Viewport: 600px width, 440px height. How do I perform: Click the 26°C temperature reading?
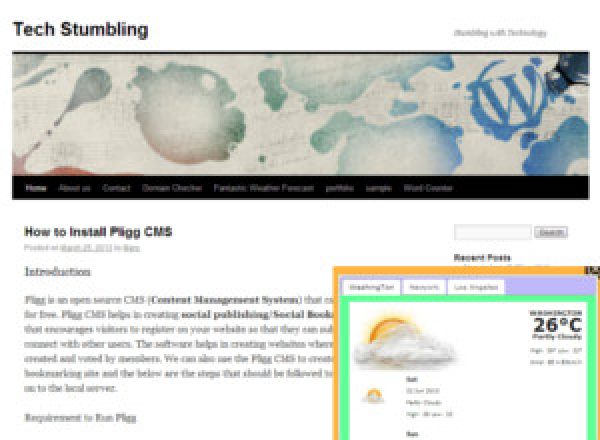pos(558,325)
